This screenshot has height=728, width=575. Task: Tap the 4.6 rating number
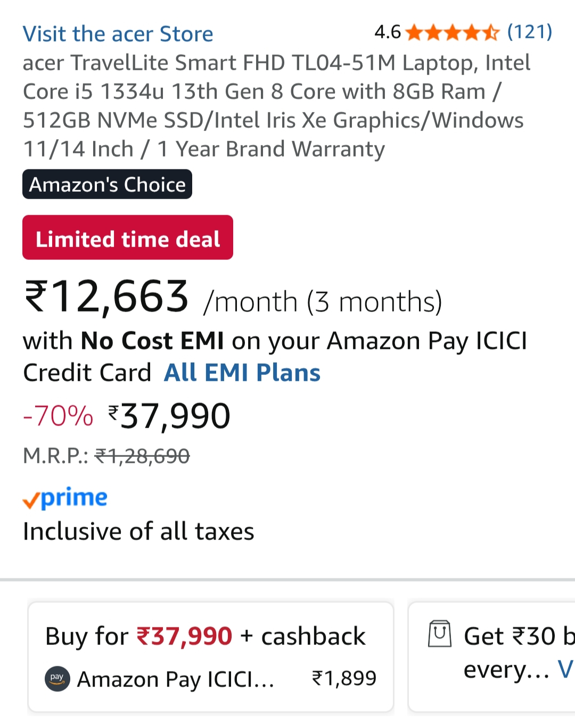[387, 32]
